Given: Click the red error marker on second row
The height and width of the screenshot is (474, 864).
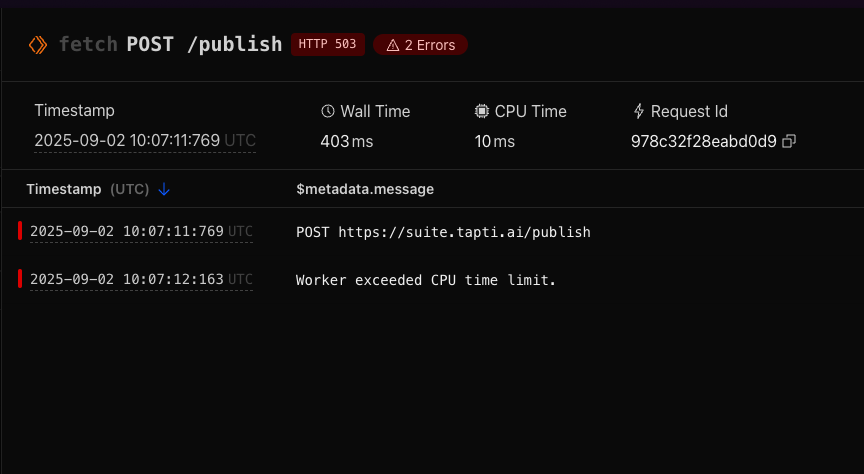Looking at the screenshot, I should (20, 278).
